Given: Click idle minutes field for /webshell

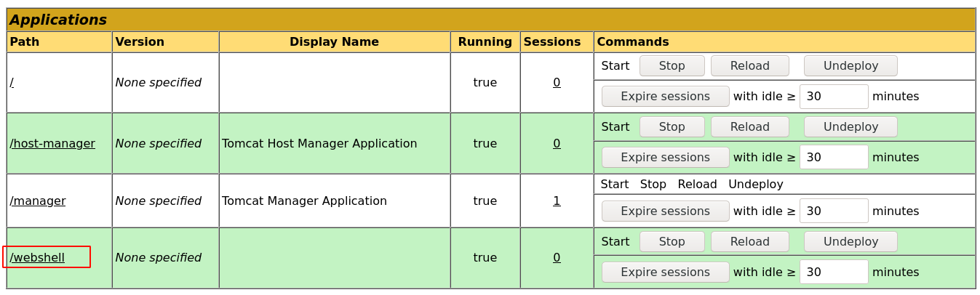Looking at the screenshot, I should click(x=833, y=272).
